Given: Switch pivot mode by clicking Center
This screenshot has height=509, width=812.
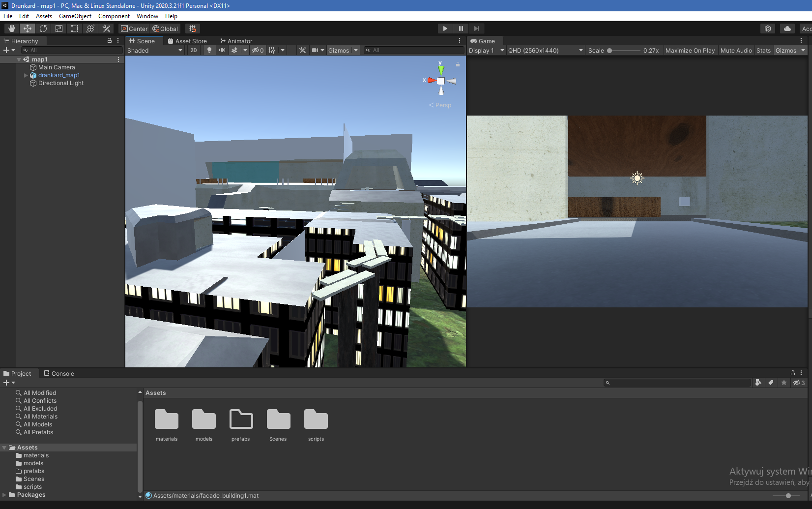Looking at the screenshot, I should (134, 28).
